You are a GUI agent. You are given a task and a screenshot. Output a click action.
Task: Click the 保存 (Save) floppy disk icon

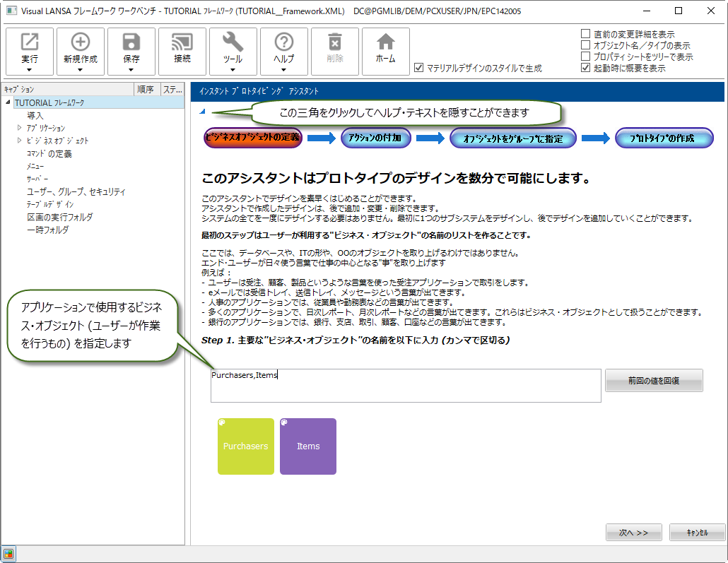tap(131, 42)
